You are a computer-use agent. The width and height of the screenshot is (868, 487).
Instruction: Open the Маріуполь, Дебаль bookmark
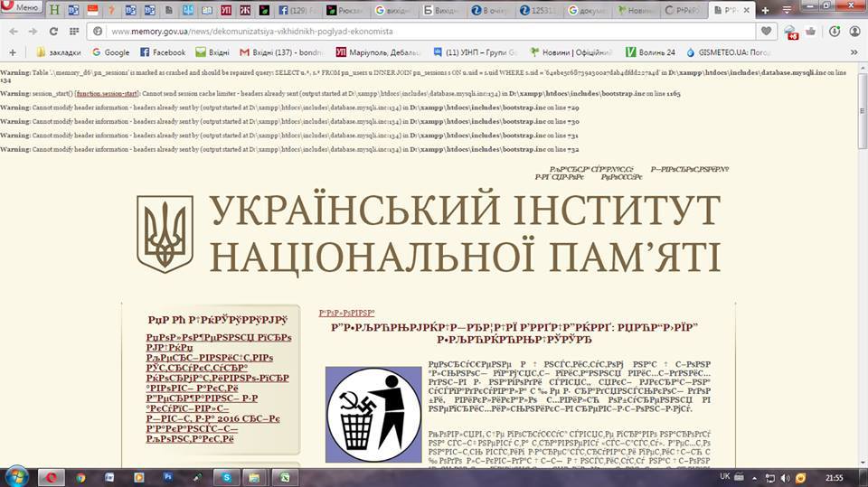pos(379,52)
